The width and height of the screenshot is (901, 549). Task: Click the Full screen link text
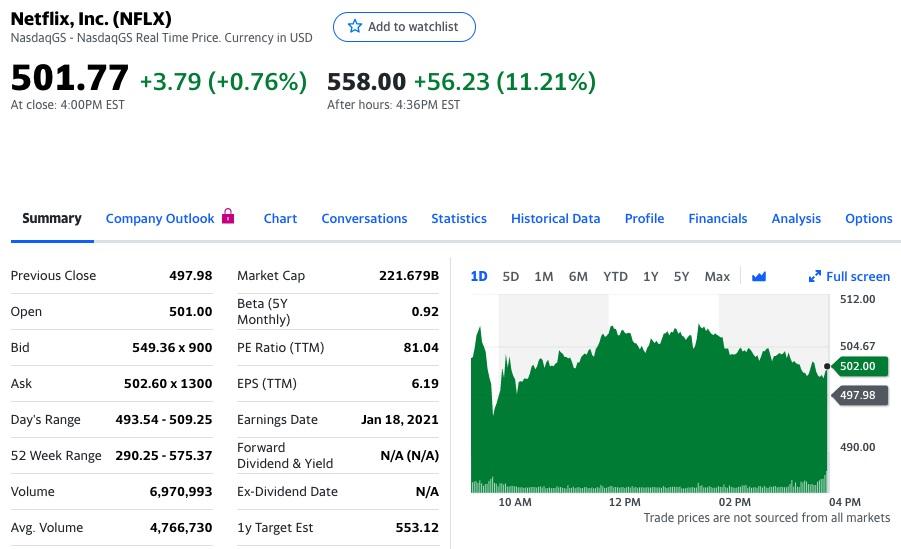[858, 277]
